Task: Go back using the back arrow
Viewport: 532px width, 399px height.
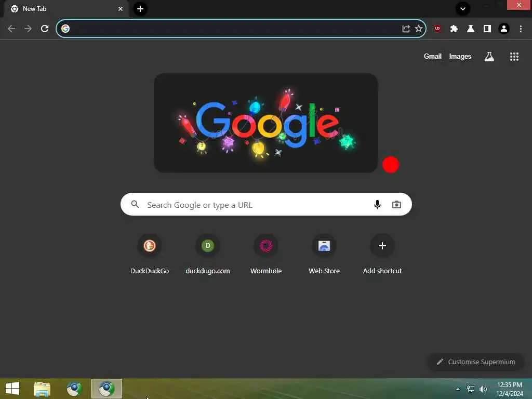Action: coord(11,29)
